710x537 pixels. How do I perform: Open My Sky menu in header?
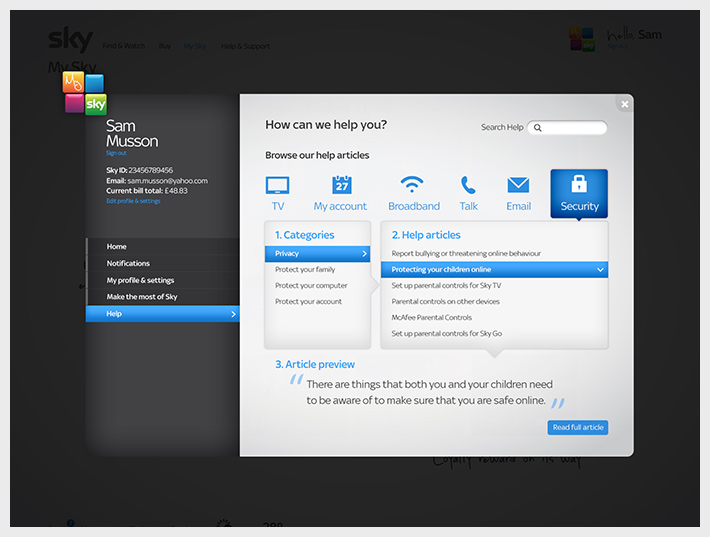(195, 46)
